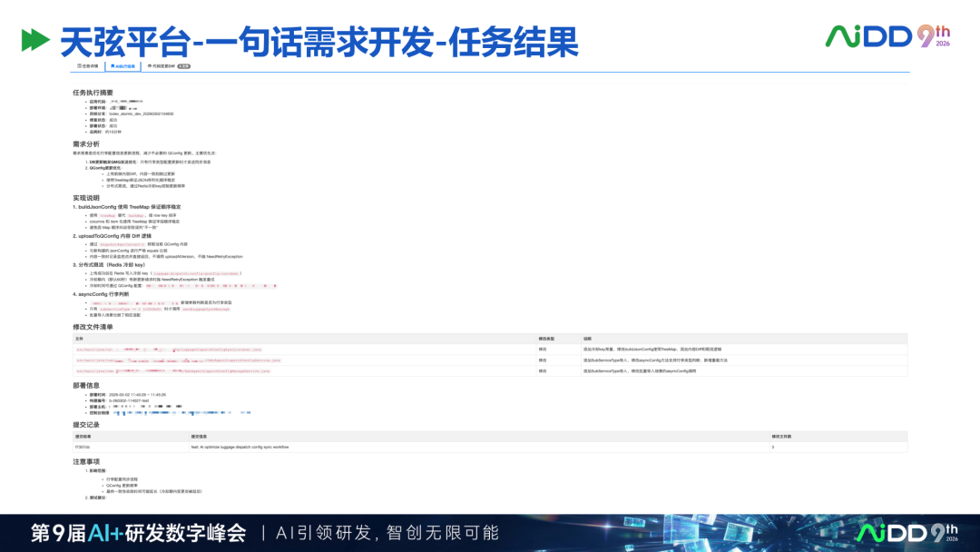Open the LuggageDispatchConfigSyncListener.java file path
This screenshot has height=552, width=980.
[169, 350]
